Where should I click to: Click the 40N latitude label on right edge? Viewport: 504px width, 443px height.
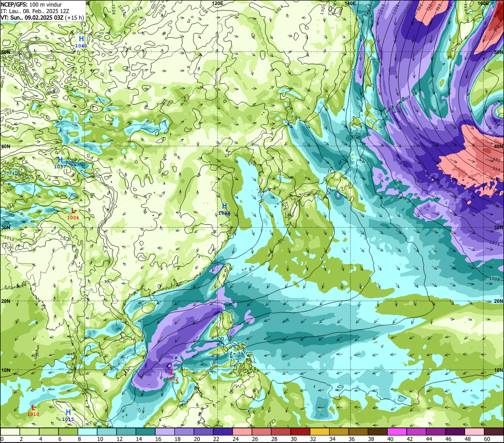pyautogui.click(x=498, y=147)
